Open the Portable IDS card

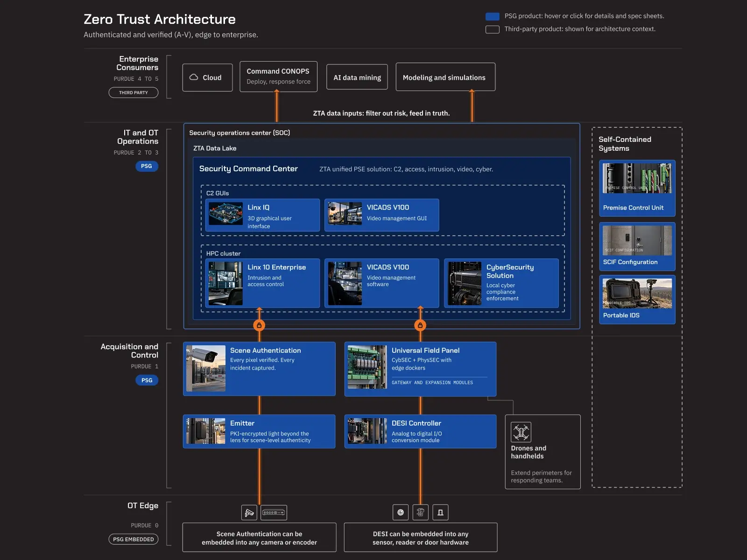pyautogui.click(x=637, y=300)
